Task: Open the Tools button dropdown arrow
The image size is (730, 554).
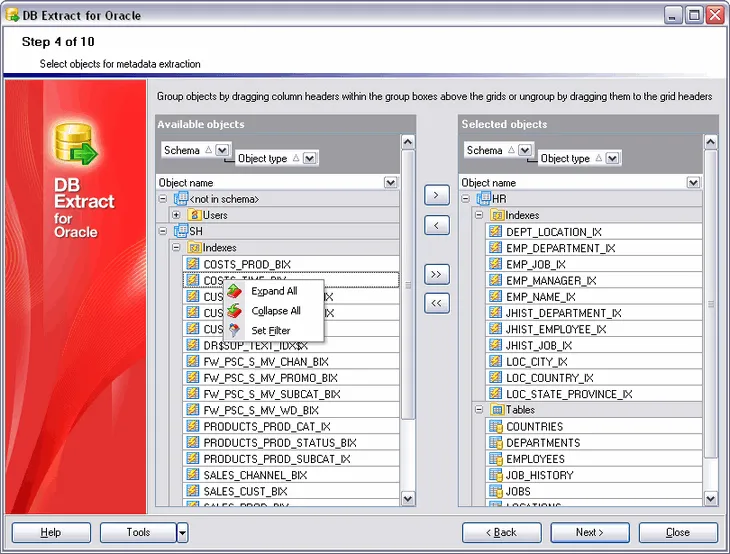Action: point(182,533)
